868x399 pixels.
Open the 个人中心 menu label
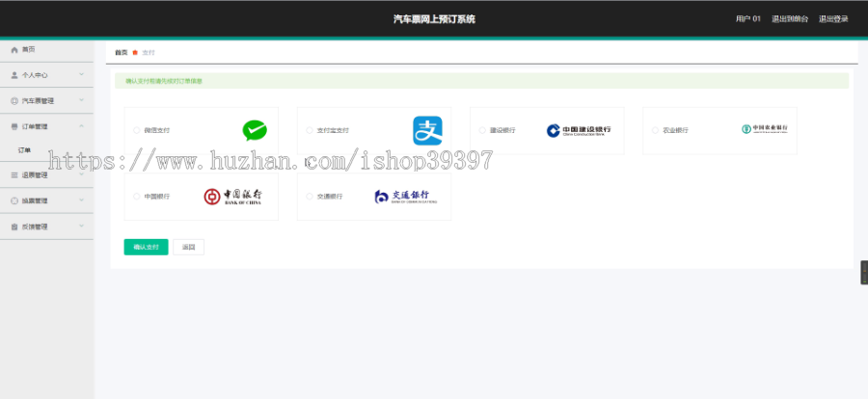(x=35, y=75)
